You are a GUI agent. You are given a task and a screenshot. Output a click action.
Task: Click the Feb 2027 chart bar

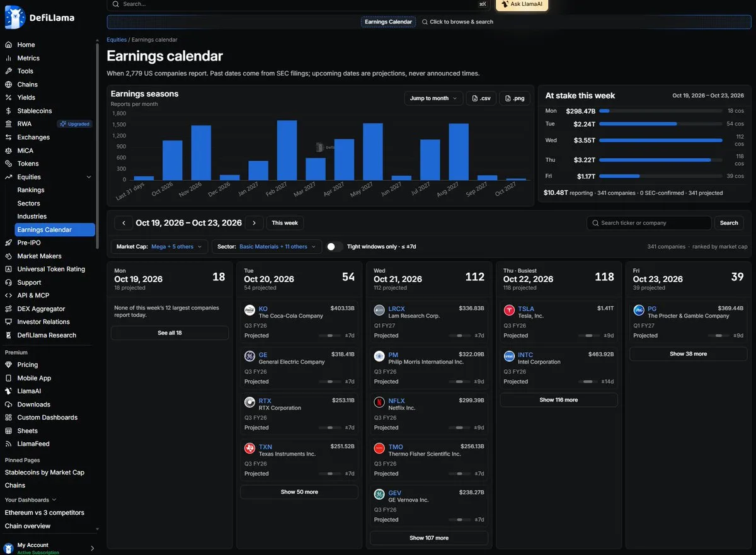pos(287,151)
